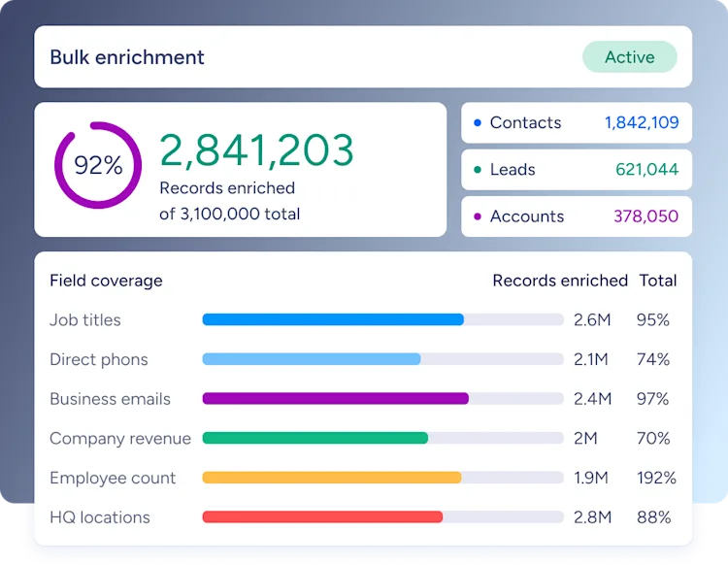Click the 192% value for Employee count
Image resolution: width=728 pixels, height=565 pixels.
pyautogui.click(x=656, y=478)
